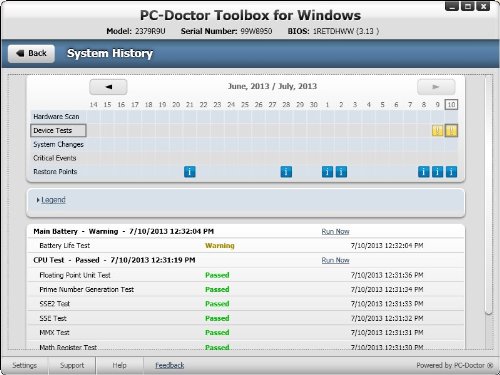The height and width of the screenshot is (375, 500).
Task: Go back using the Back button
Action: pyautogui.click(x=31, y=54)
